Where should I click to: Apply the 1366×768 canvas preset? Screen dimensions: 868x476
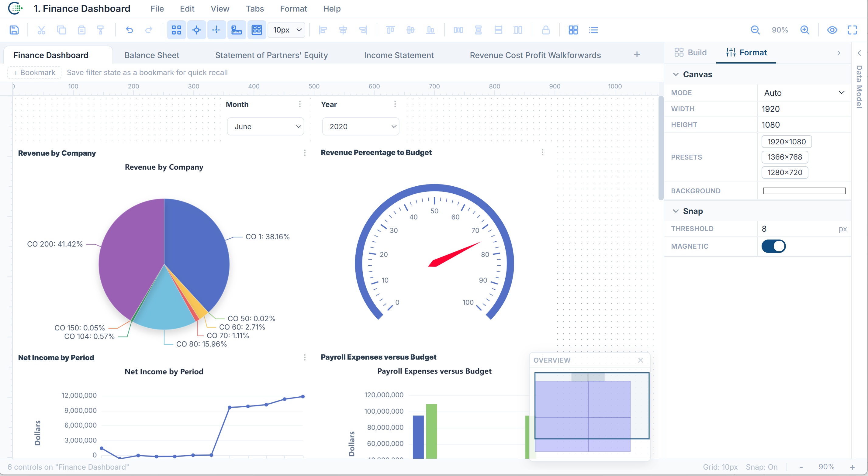tap(785, 157)
